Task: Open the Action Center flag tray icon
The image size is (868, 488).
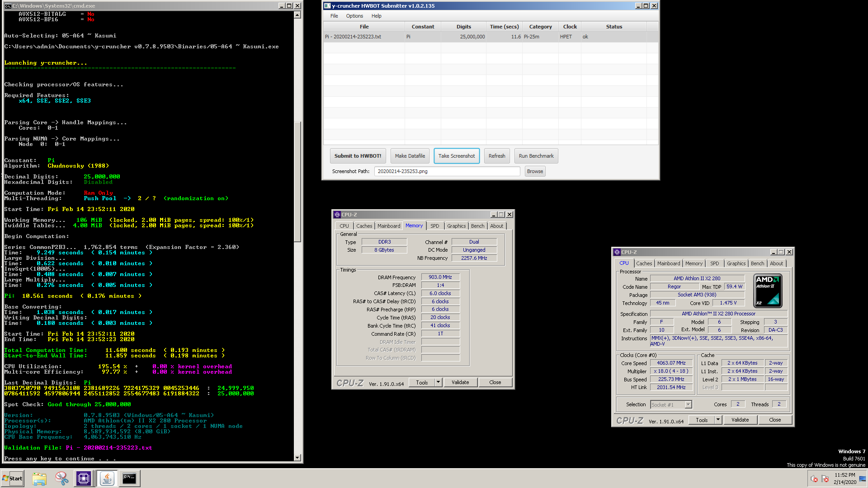Action: pos(825,479)
